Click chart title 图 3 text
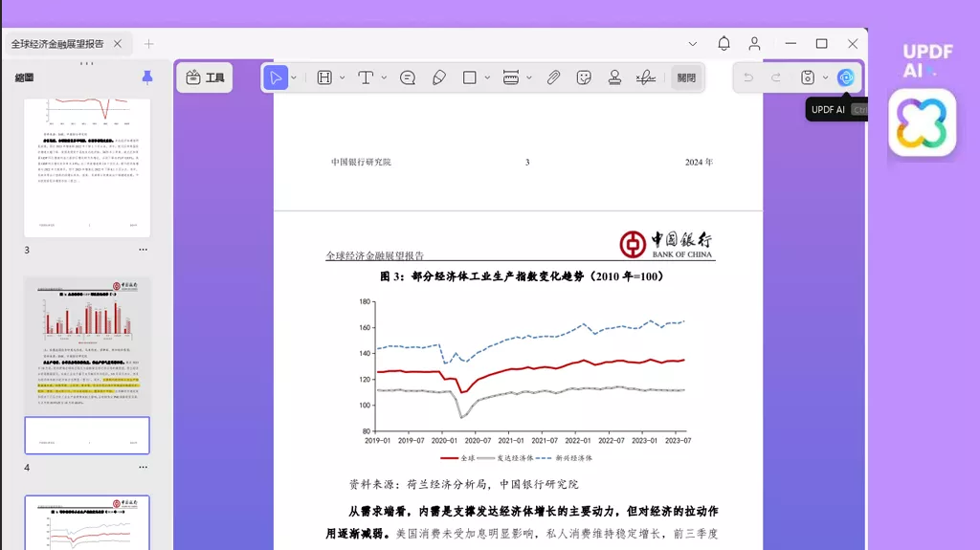Screen dimensions: 980x550 (x=522, y=276)
